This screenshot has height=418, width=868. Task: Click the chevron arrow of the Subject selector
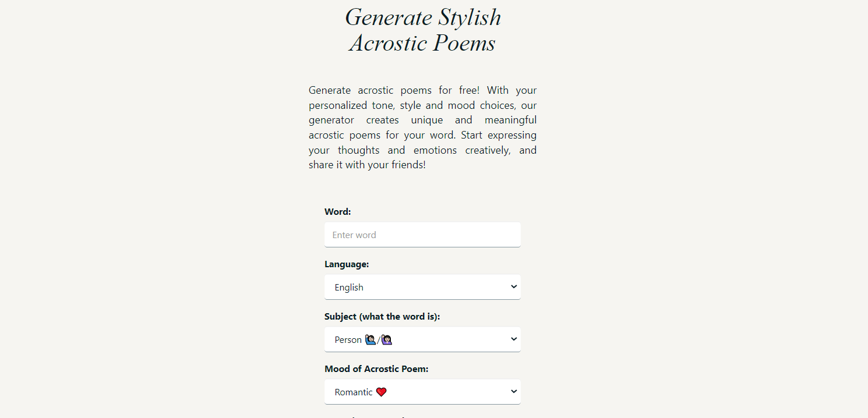tap(513, 339)
